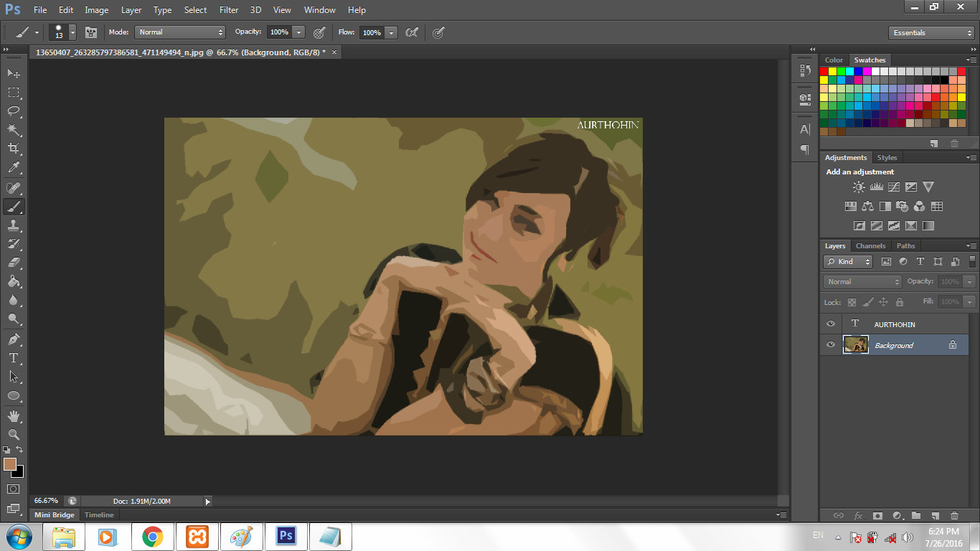This screenshot has width=980, height=551.
Task: Open the Paint taskbar icon
Action: (x=241, y=537)
